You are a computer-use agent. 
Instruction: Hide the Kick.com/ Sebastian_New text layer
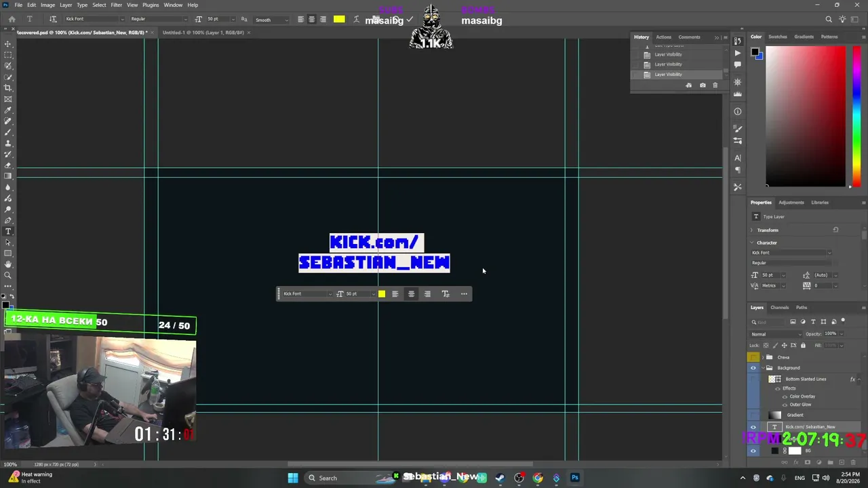coord(753,427)
